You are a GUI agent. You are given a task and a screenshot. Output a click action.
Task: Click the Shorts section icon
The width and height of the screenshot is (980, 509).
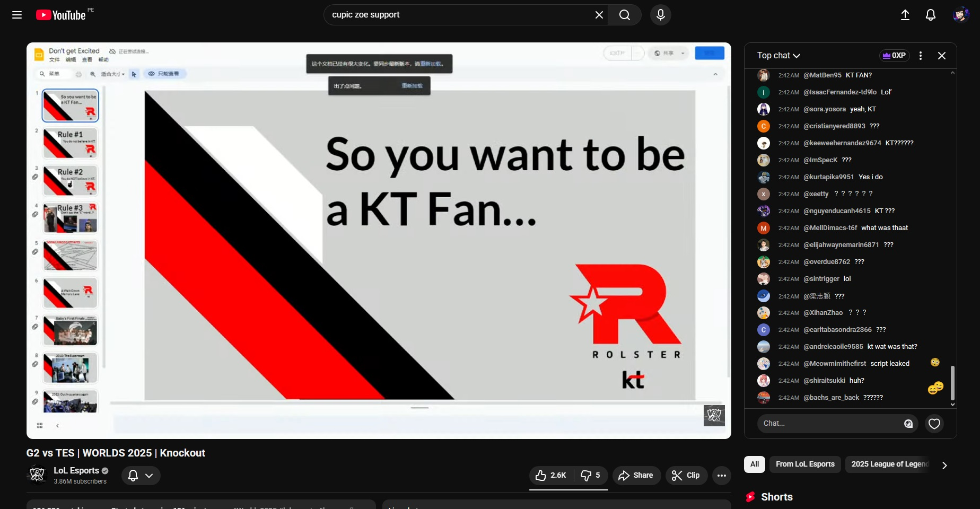click(750, 497)
